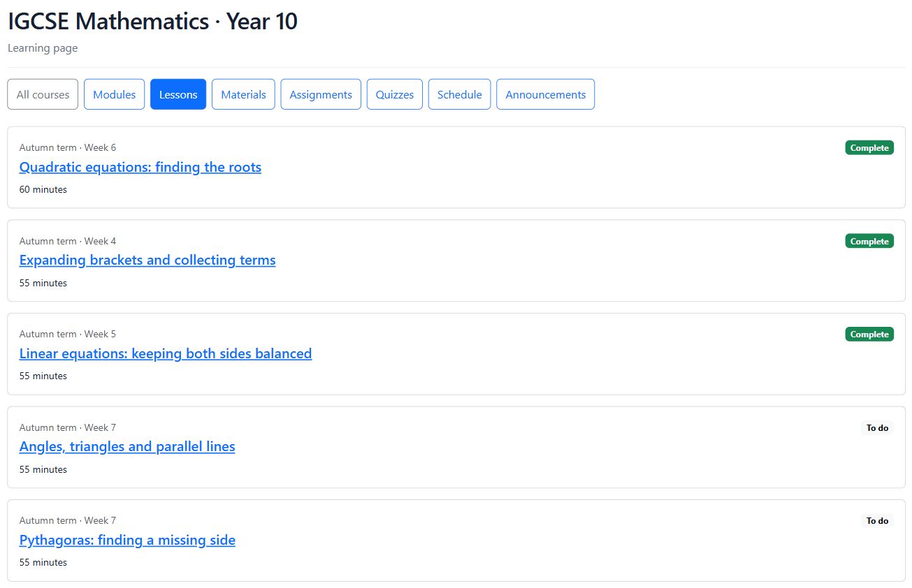Click the "Autumn term · Week 4" label

pos(68,241)
